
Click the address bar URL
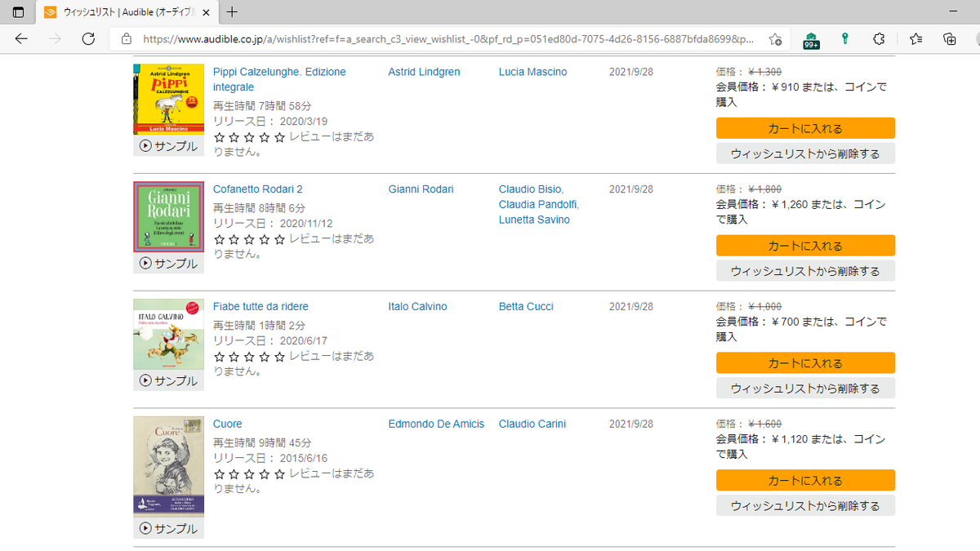[x=448, y=38]
